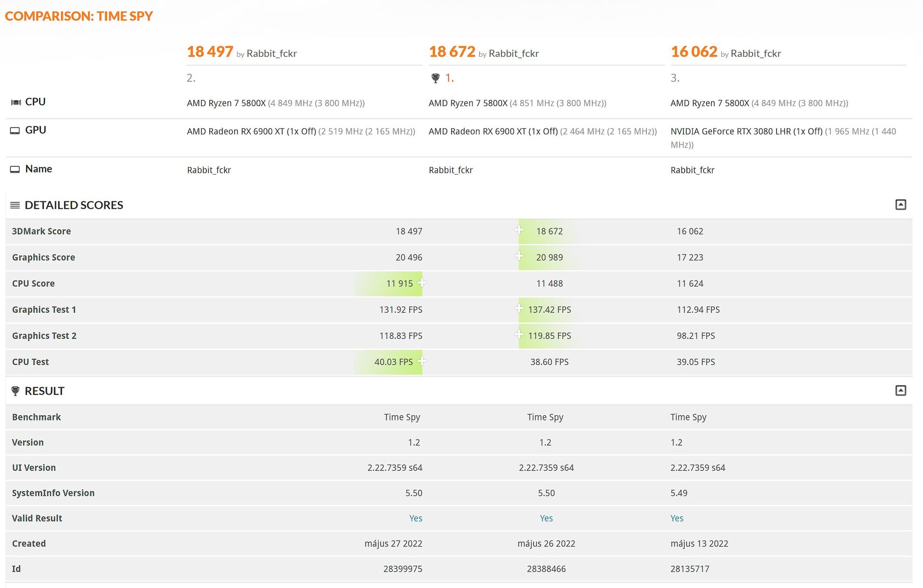
Task: Click the Benchmark row label
Action: coord(37,417)
